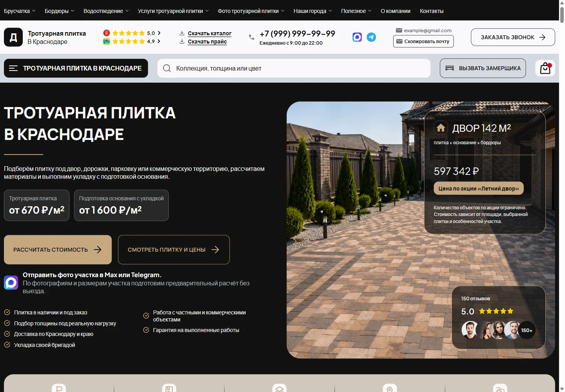Click the Max icon near Отправить фото участка
This screenshot has height=392, width=565.
click(x=11, y=282)
